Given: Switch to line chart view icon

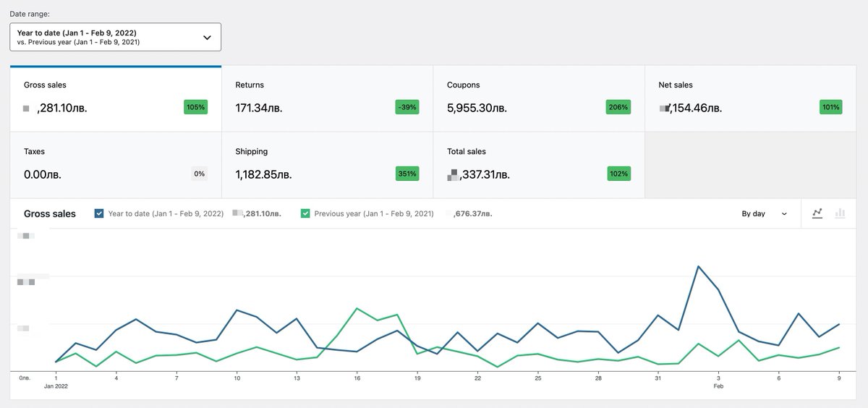Looking at the screenshot, I should 817,213.
